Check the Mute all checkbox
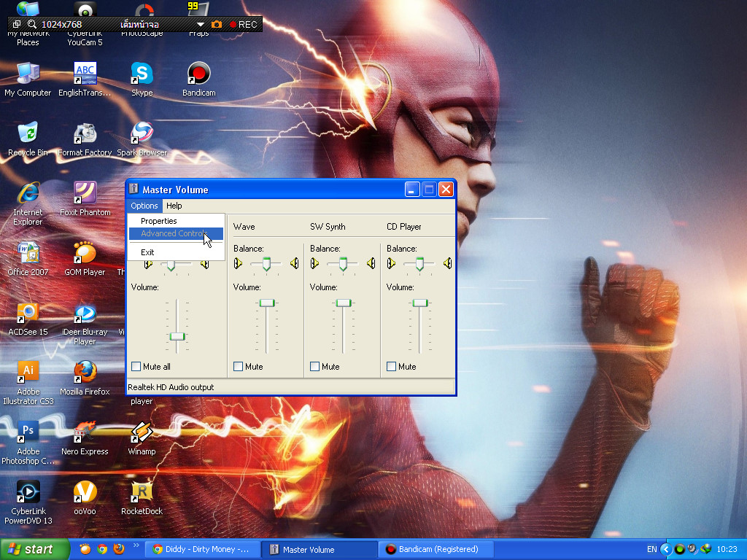 tap(136, 367)
